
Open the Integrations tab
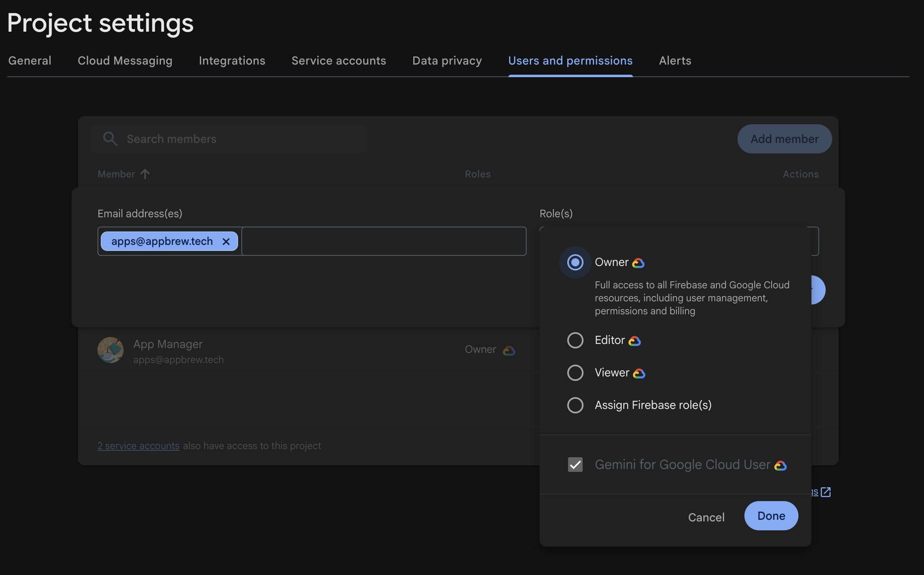point(232,61)
